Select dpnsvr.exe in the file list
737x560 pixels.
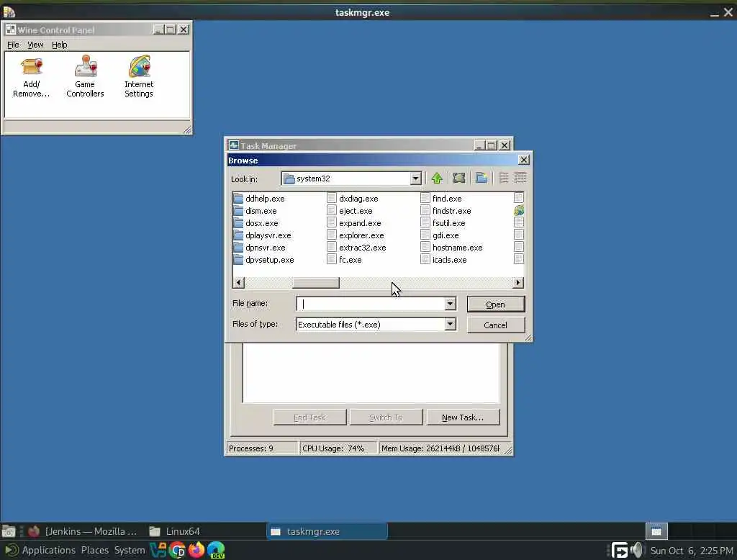(x=265, y=248)
